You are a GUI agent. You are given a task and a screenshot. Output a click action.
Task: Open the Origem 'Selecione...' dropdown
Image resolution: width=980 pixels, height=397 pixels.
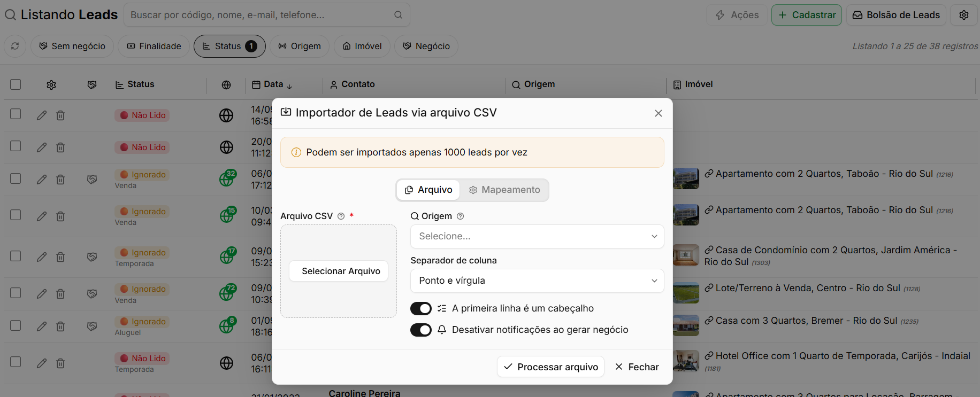pos(537,236)
